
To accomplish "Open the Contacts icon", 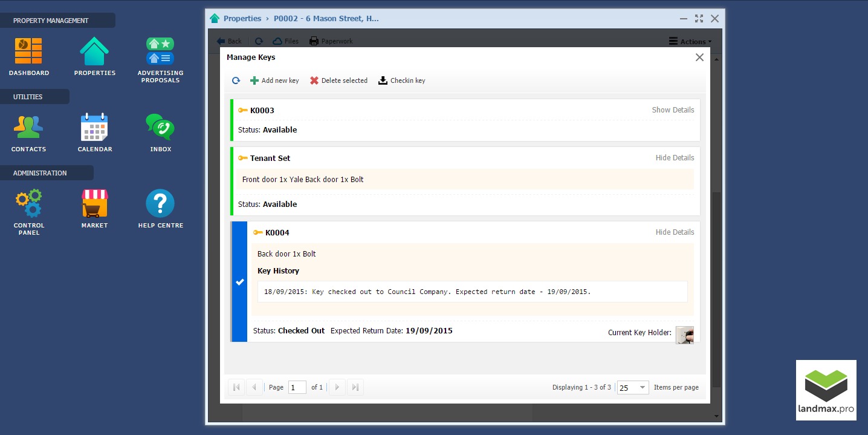I will (x=28, y=128).
